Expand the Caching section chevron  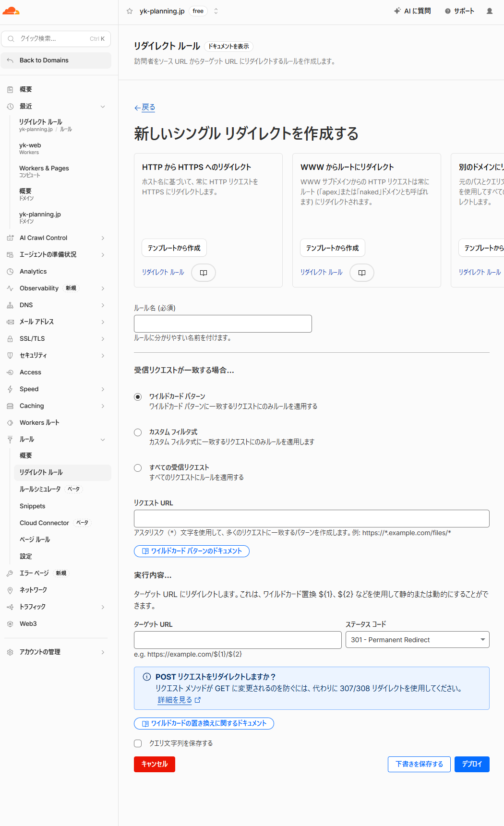[103, 406]
